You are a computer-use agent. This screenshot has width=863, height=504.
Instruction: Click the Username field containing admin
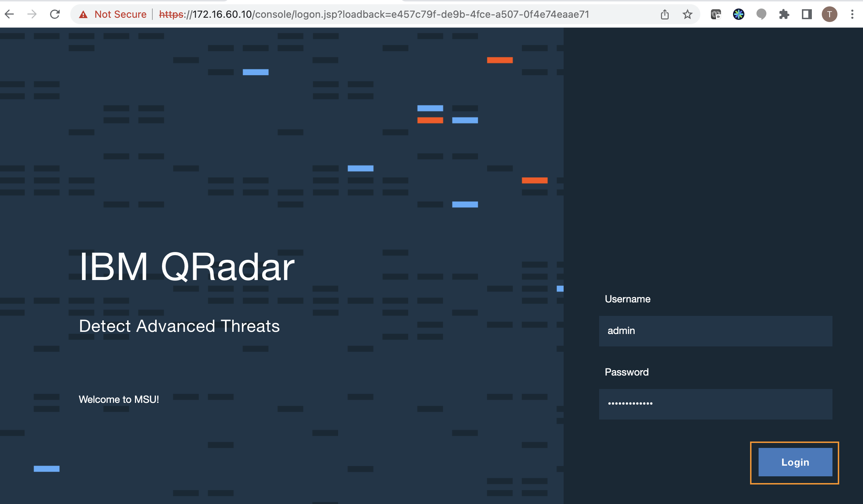click(x=715, y=331)
